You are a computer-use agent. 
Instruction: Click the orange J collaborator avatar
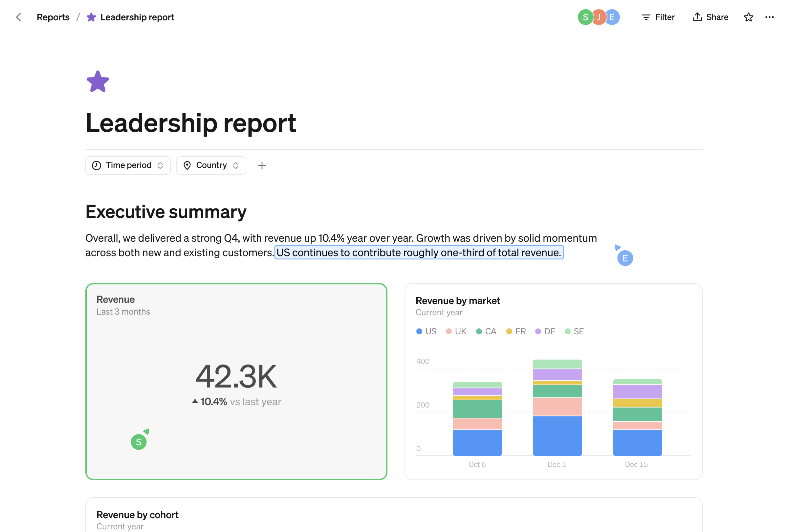(599, 17)
